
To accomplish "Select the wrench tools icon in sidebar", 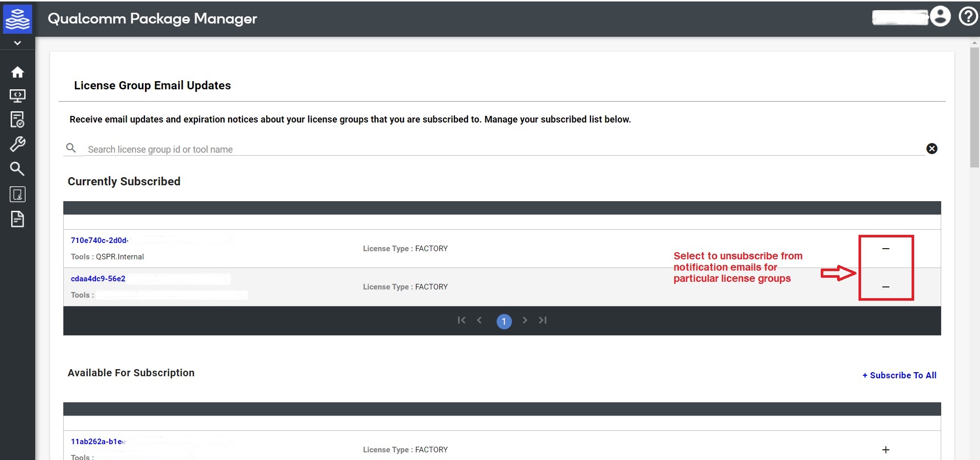I will point(18,144).
